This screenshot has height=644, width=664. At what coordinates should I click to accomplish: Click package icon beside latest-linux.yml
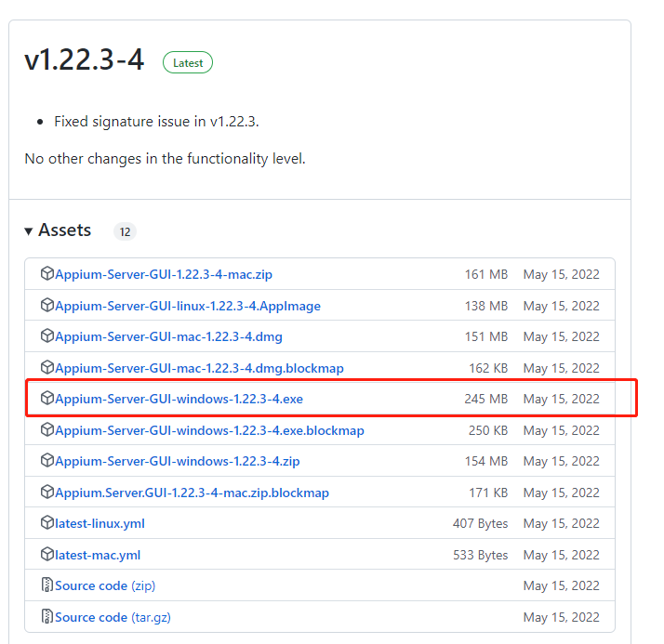coord(47,522)
